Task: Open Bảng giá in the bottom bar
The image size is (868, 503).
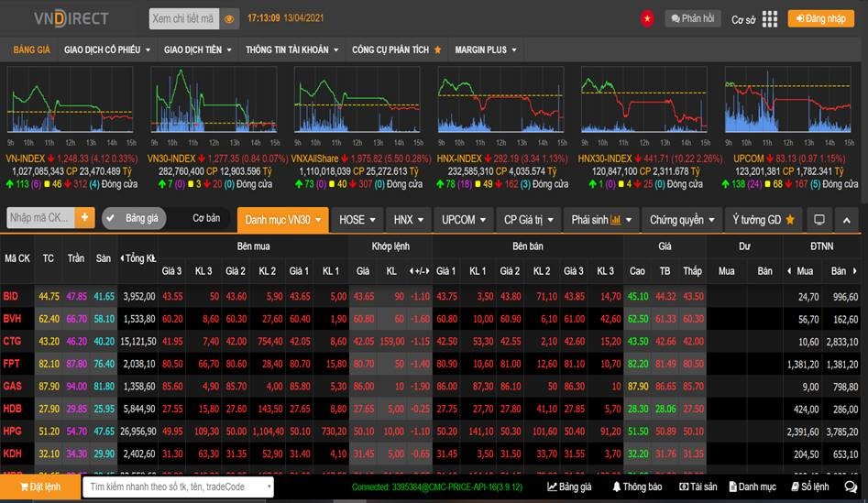Action: (x=569, y=487)
